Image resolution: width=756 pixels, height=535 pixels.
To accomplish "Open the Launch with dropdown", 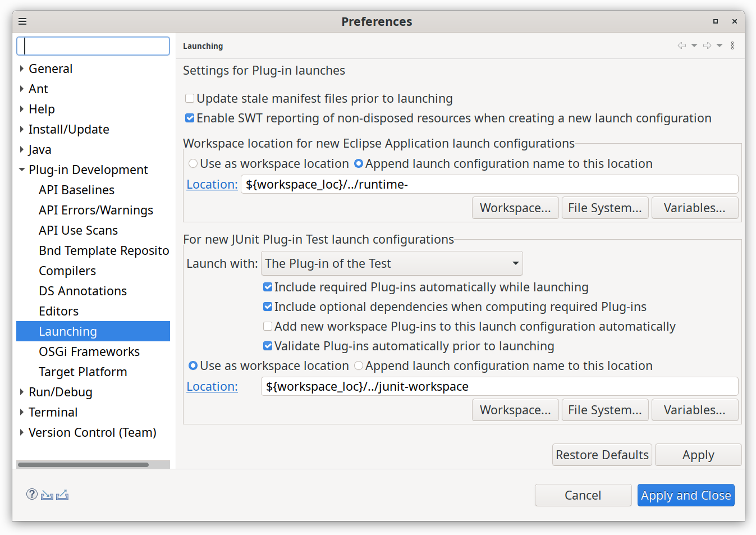I will coord(392,263).
